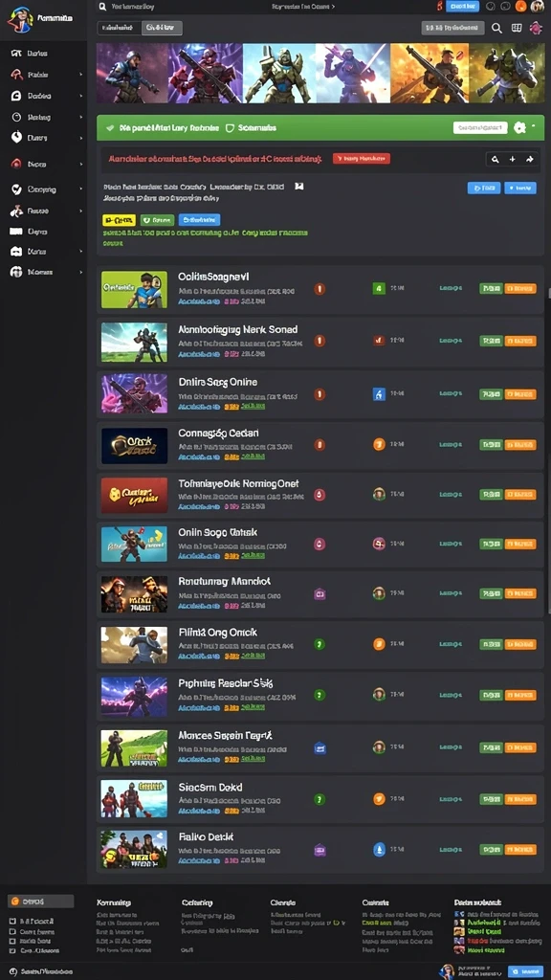
Task: Open the grid view icon beside the magnifier
Action: click(x=516, y=28)
